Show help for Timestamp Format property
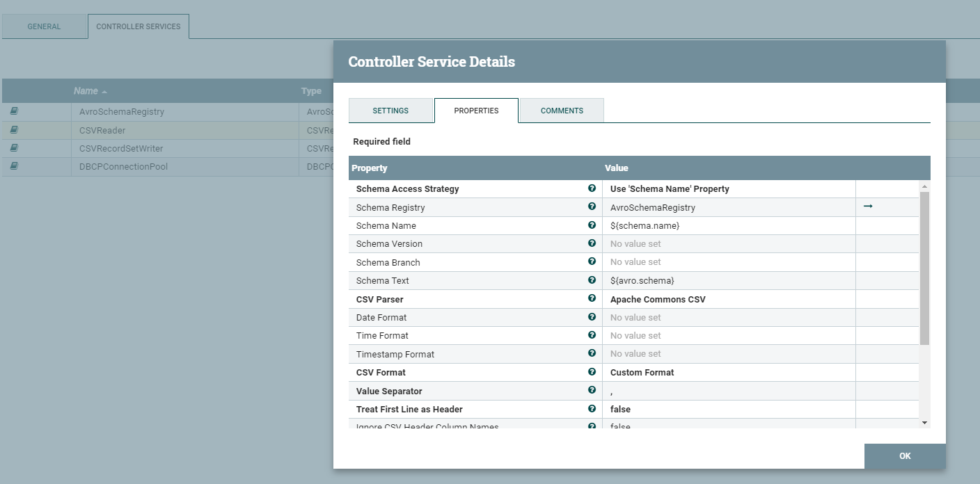This screenshot has width=980, height=484. tap(592, 353)
